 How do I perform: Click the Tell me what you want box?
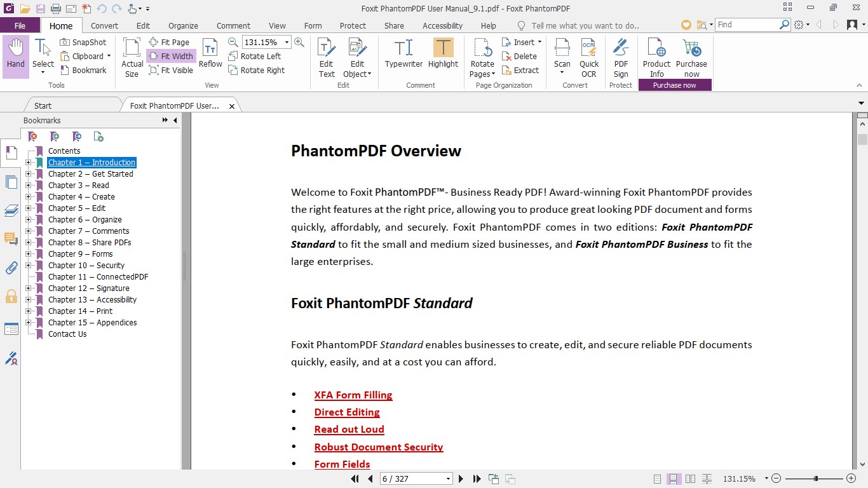[585, 25]
